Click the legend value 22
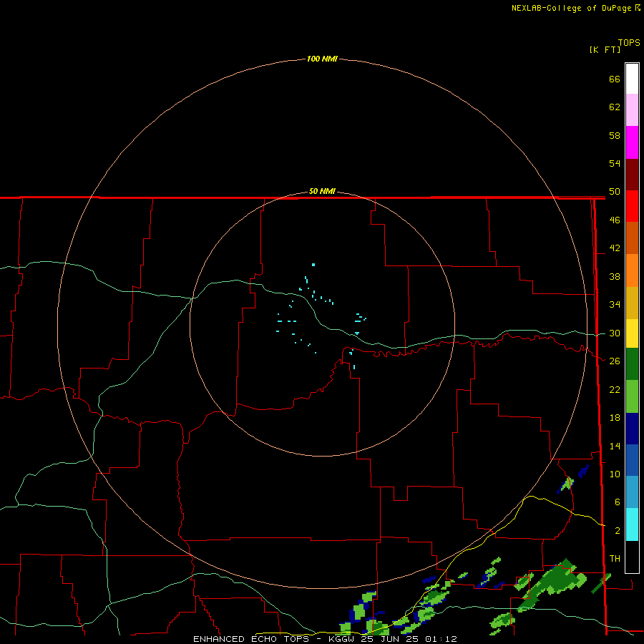This screenshot has height=644, width=644. [615, 390]
